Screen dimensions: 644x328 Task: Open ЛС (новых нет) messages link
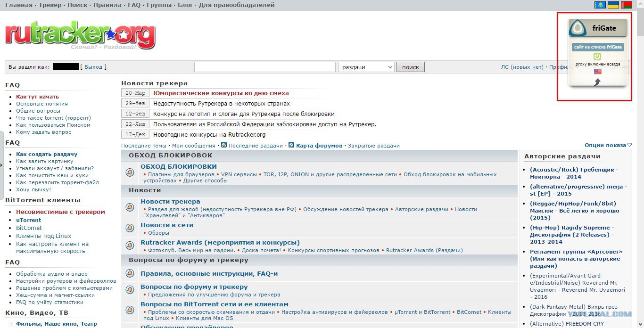tap(522, 67)
